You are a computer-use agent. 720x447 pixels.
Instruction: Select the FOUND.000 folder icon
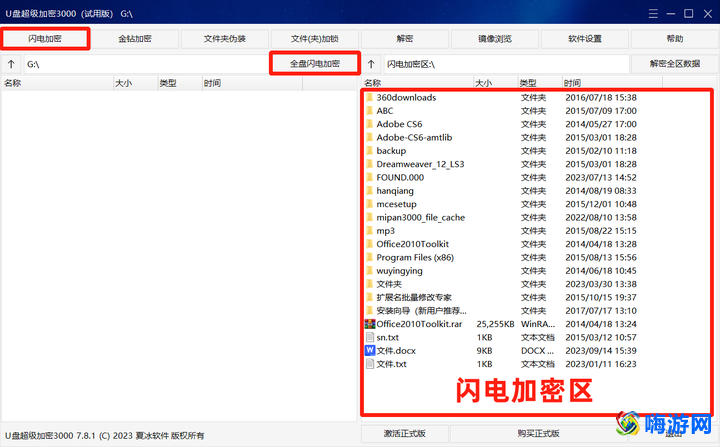370,177
